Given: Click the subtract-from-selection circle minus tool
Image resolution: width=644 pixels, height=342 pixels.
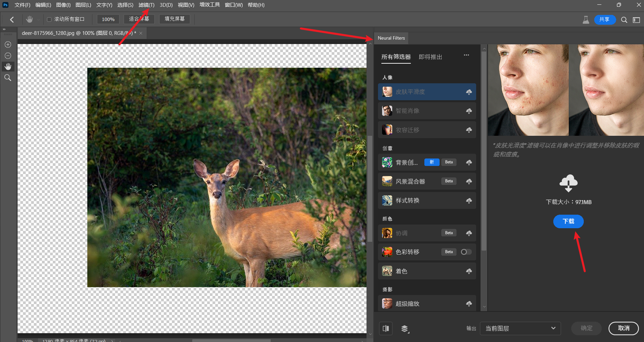Looking at the screenshot, I should (8, 56).
